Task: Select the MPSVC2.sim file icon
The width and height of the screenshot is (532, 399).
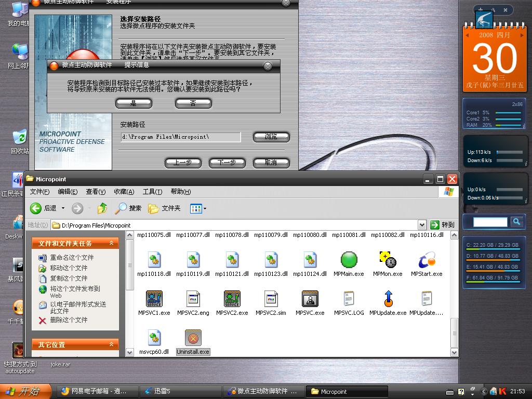Action: click(x=271, y=299)
